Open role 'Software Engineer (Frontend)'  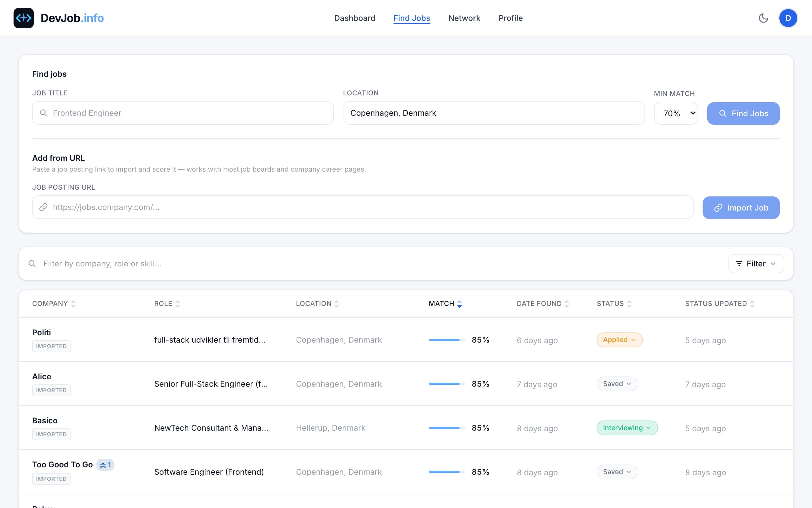[x=209, y=472]
